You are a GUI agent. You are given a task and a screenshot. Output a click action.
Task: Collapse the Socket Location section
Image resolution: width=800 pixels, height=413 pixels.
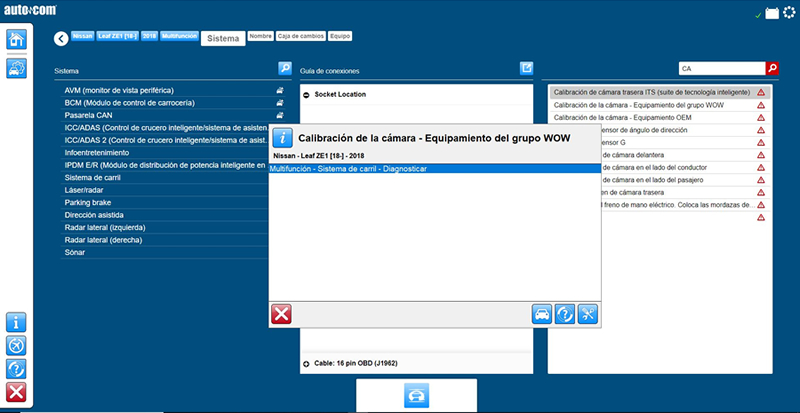pos(306,94)
